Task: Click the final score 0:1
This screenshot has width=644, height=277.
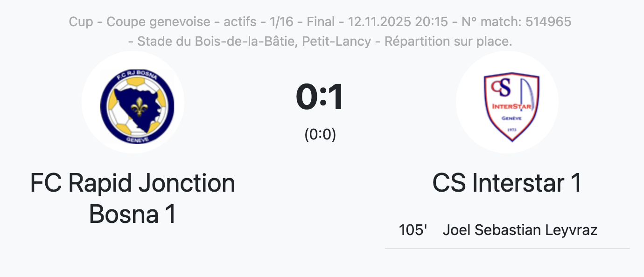Action: tap(320, 97)
